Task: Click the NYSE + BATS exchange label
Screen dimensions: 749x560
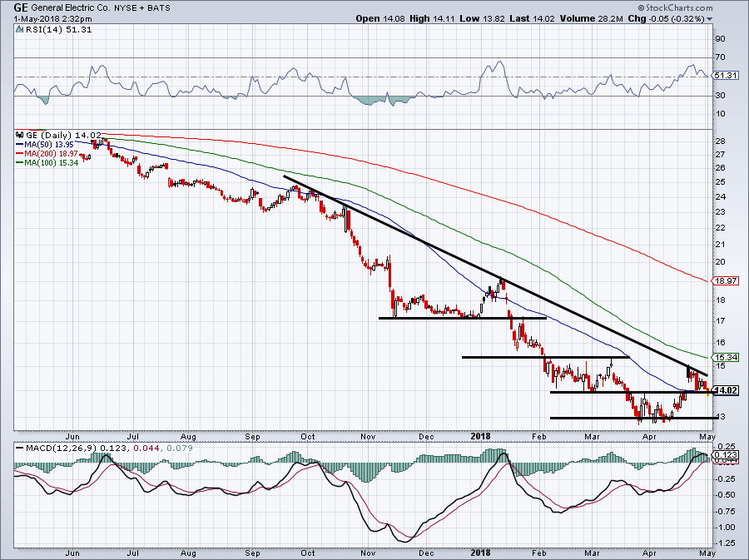Action: 141,8
